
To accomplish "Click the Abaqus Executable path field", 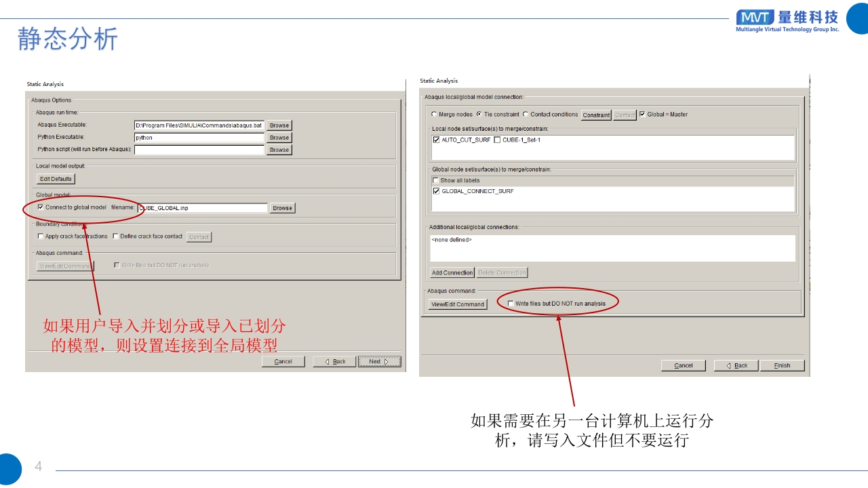I will pyautogui.click(x=199, y=125).
